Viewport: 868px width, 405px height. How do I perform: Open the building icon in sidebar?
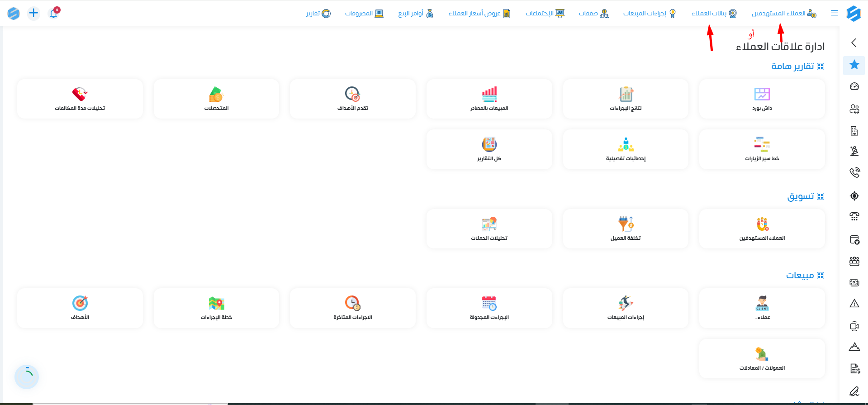854,131
